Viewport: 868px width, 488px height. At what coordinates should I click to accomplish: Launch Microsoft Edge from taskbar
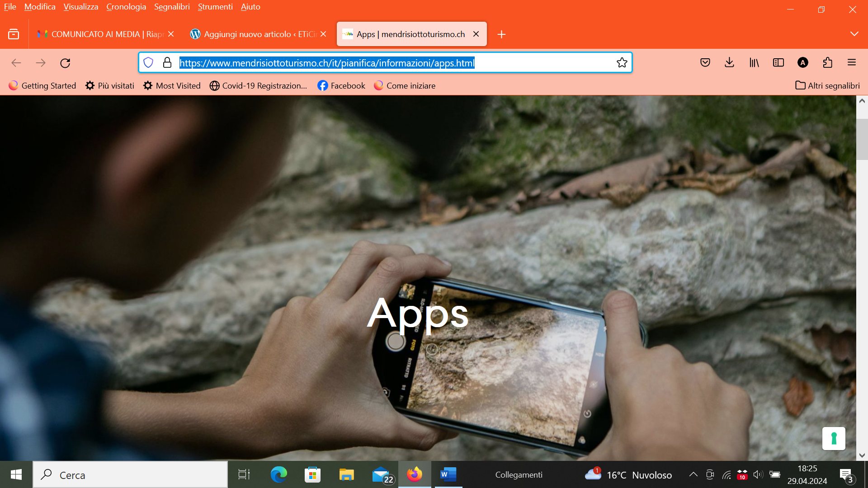(x=278, y=474)
